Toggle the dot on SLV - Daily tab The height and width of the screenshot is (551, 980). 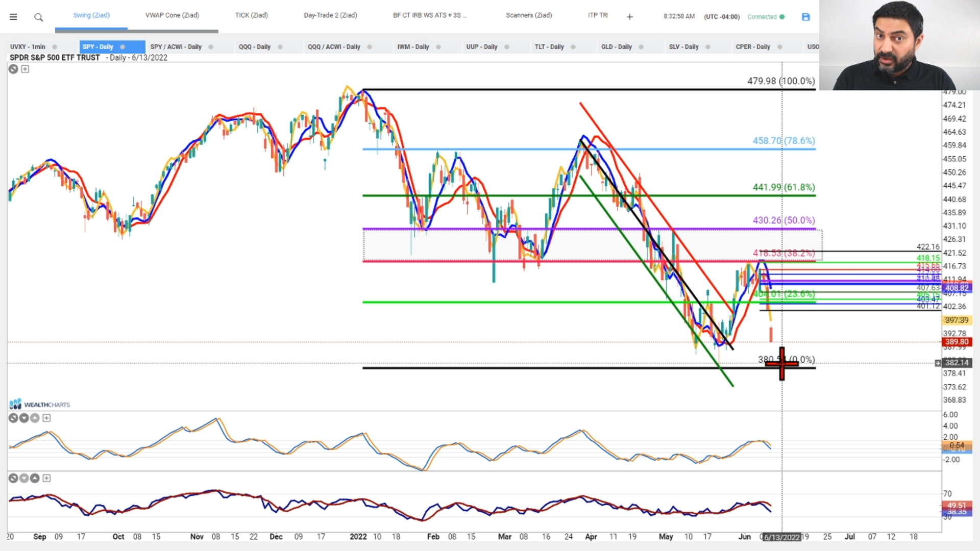tap(708, 47)
